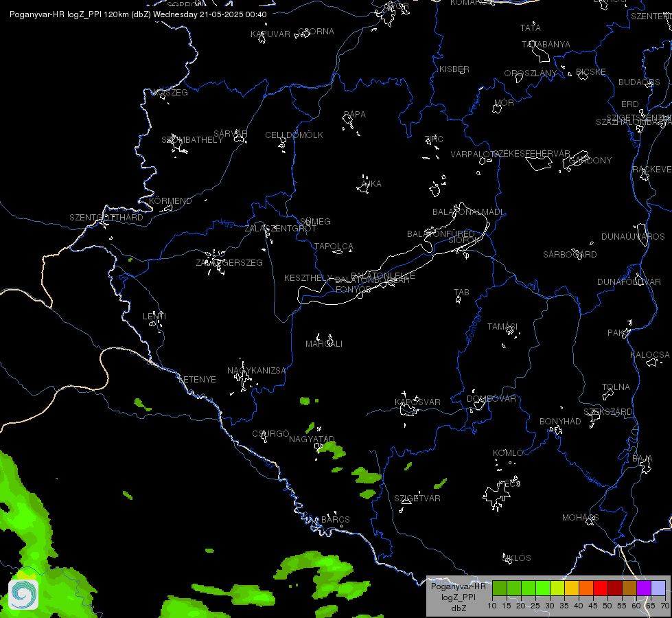Screen dimensions: 672x618
Task: Click the MÓR city label
Action: point(504,103)
